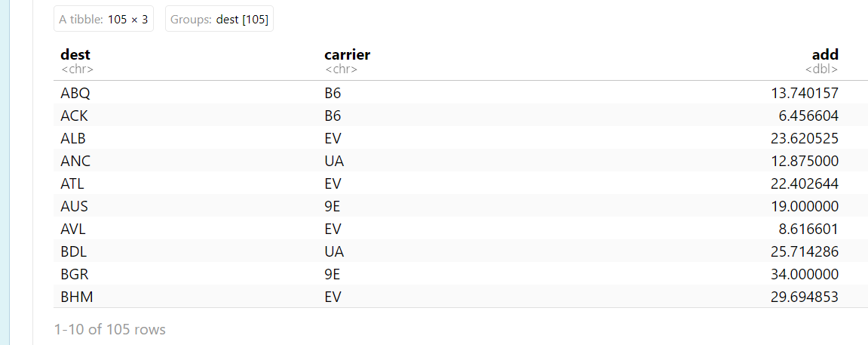
Task: Click the "A tibble: 105 × 3" badge
Action: pyautogui.click(x=103, y=20)
